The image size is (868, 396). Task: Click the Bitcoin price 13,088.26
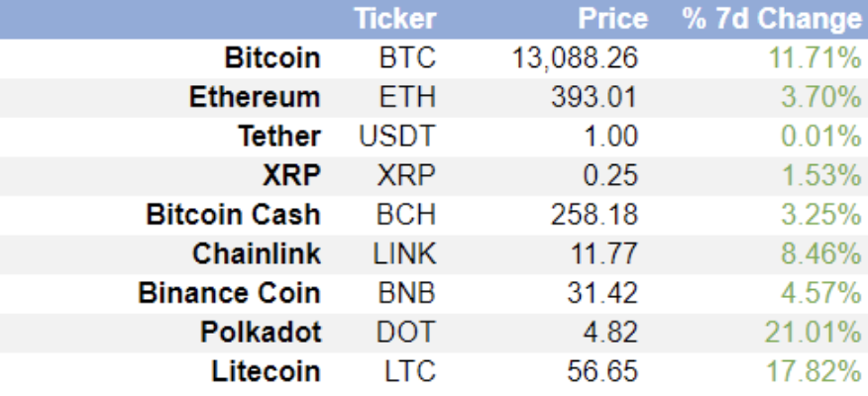point(575,58)
